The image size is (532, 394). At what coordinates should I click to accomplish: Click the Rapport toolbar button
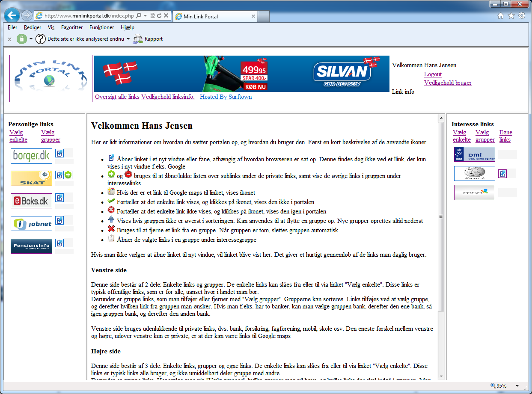pyautogui.click(x=148, y=39)
